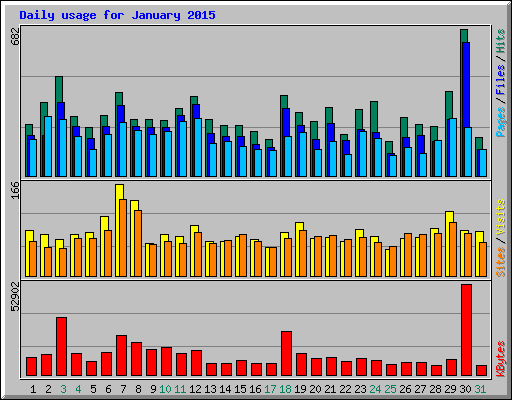Click green weekend day label 18
This screenshot has width=512, height=400.
pos(285,389)
